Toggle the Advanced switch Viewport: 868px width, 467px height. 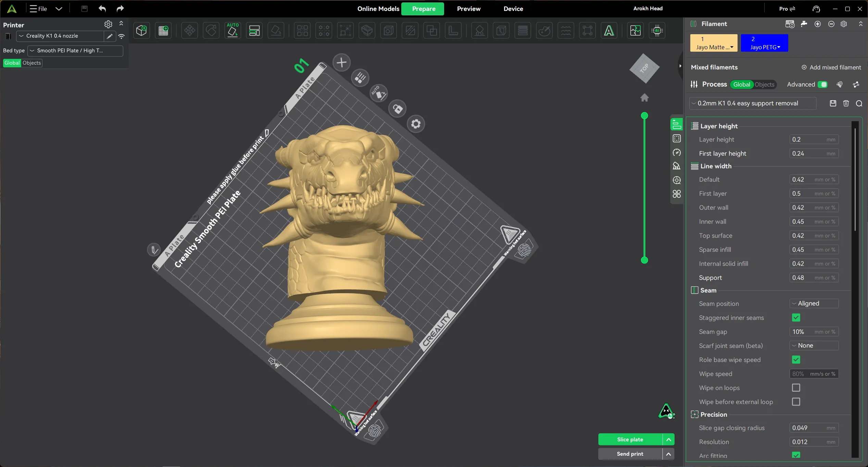point(822,85)
